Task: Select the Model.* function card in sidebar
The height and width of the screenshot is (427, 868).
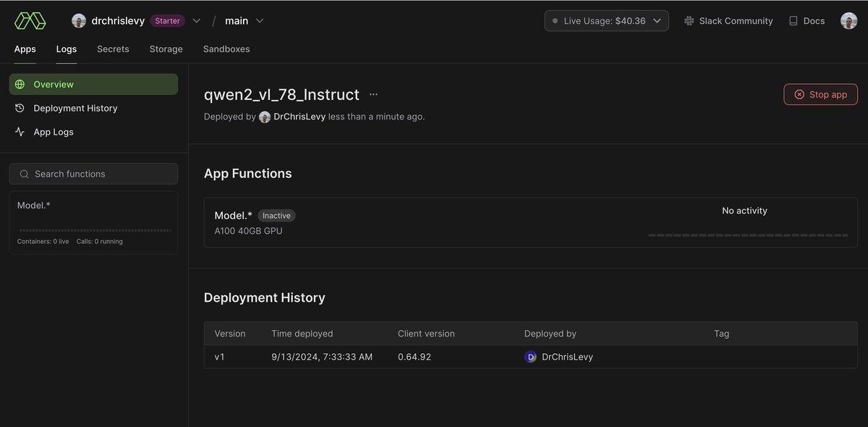Action: click(93, 223)
